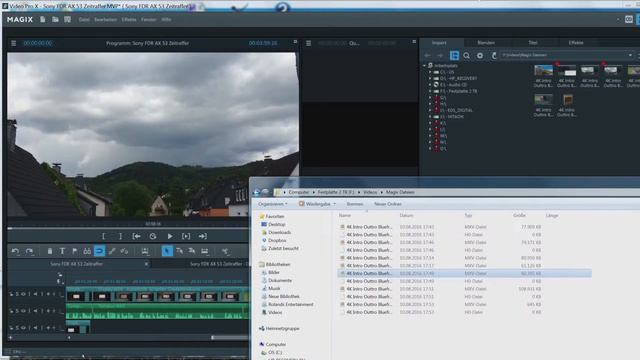Open the Title editor T icon

[62, 251]
